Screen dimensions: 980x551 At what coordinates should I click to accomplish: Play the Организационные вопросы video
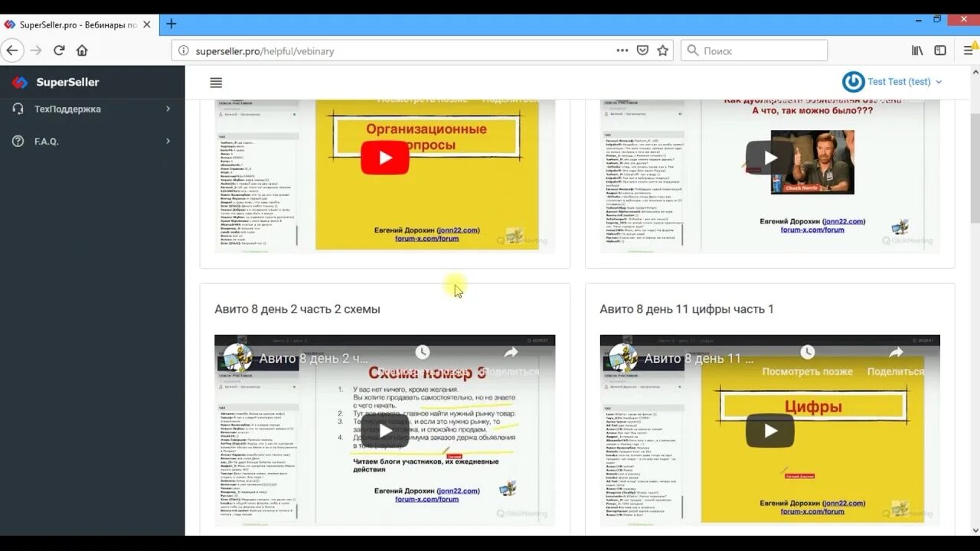pos(384,158)
